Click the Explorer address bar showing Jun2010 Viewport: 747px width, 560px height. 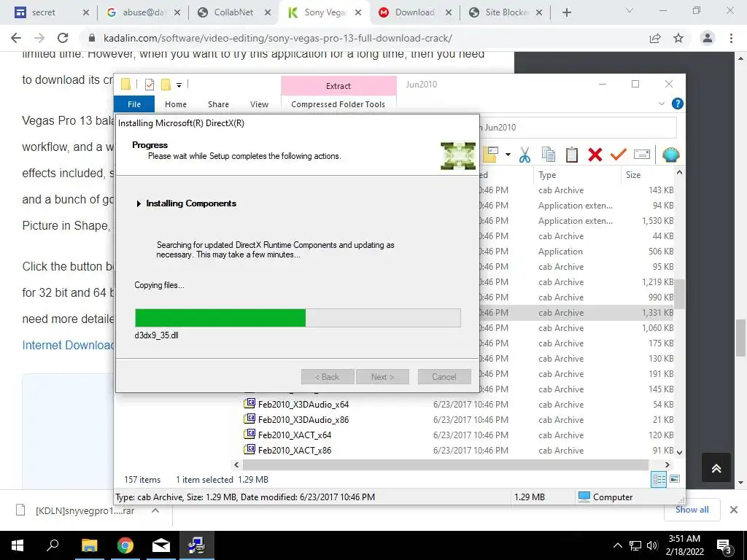pyautogui.click(x=577, y=128)
